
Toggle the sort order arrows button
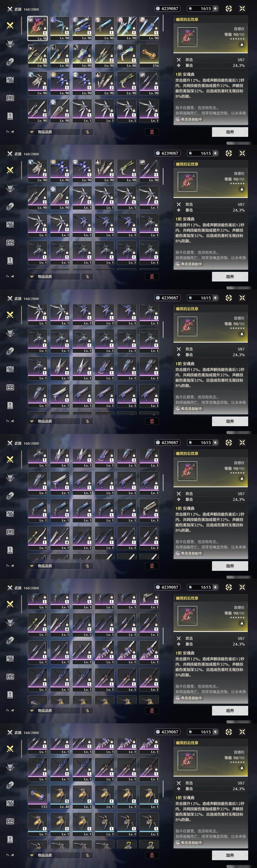pyautogui.click(x=87, y=132)
